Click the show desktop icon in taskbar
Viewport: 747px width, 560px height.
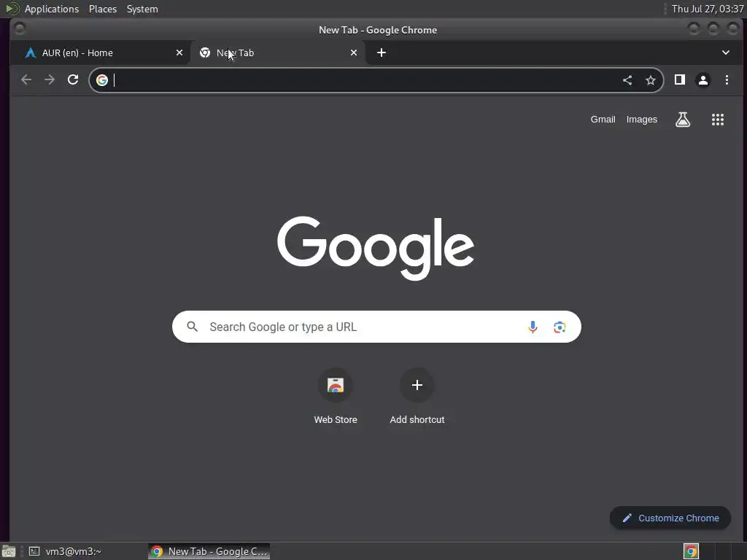click(x=9, y=551)
